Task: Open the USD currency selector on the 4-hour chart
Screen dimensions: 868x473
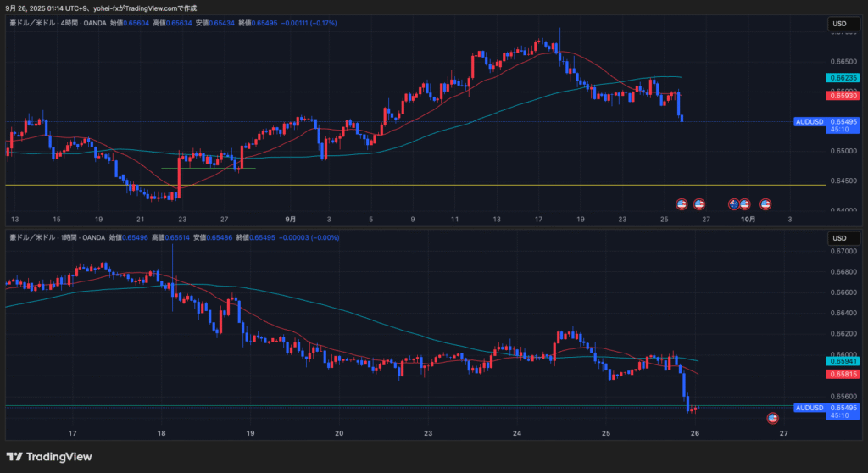Action: pos(840,23)
